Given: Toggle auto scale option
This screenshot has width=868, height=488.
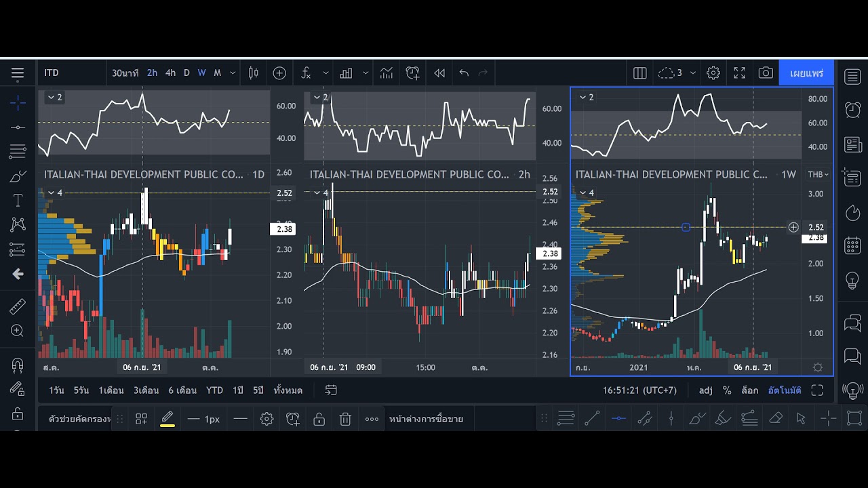Looking at the screenshot, I should tap(785, 390).
